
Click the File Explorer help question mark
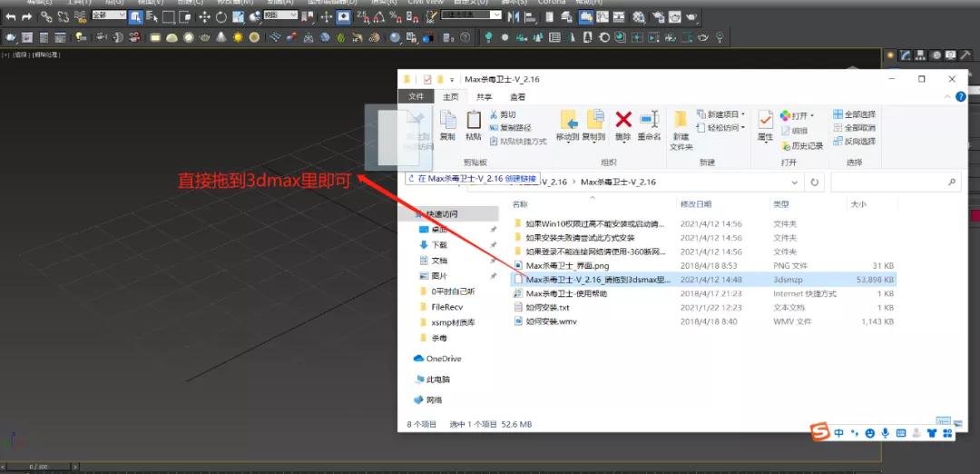point(961,97)
